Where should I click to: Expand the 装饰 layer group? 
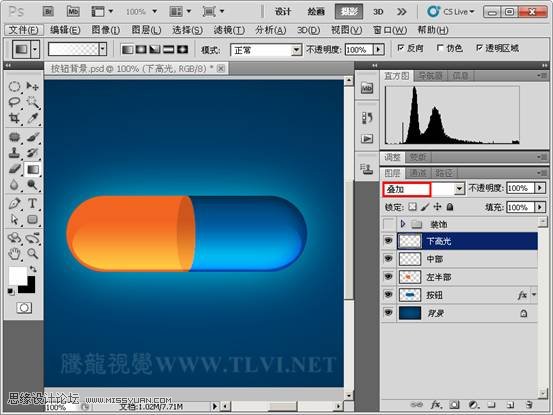[x=403, y=224]
